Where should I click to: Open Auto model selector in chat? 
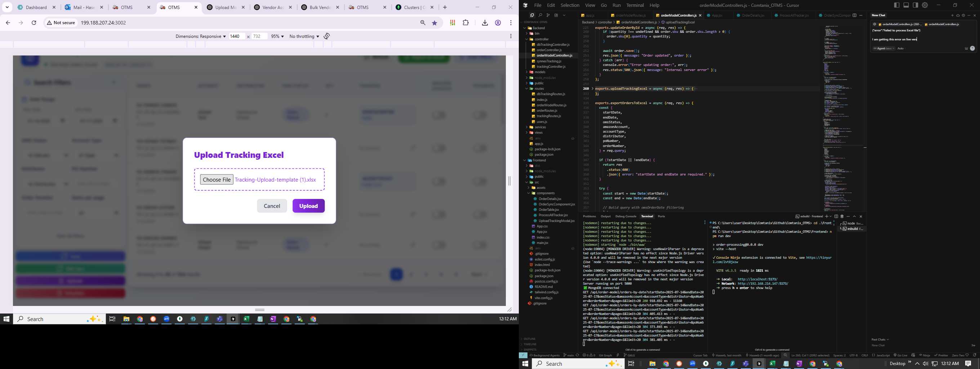pos(900,48)
